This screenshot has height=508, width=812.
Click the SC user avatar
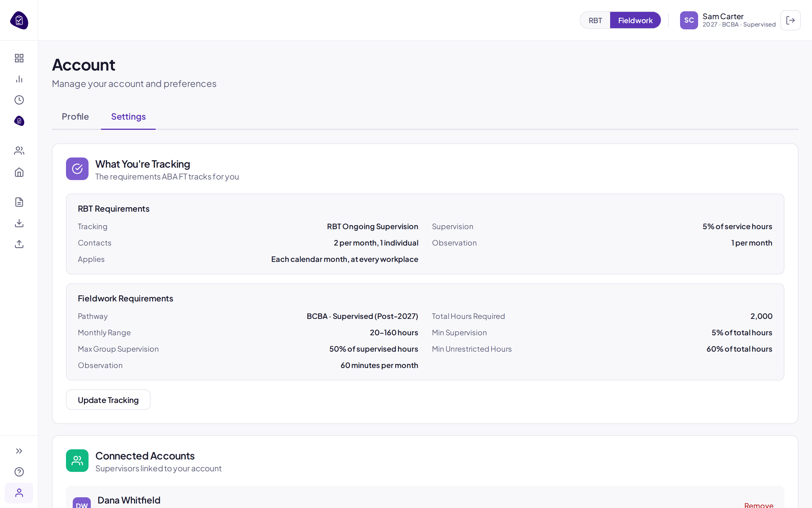pos(689,20)
